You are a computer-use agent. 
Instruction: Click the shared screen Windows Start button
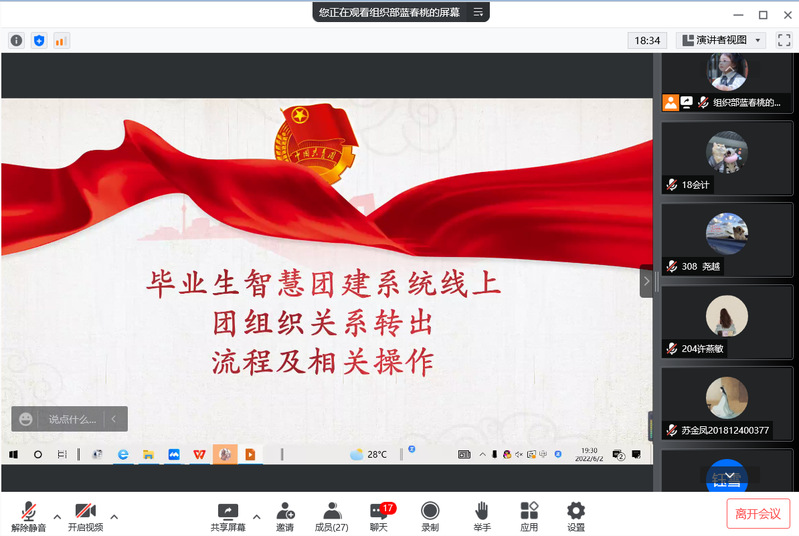pyautogui.click(x=13, y=454)
